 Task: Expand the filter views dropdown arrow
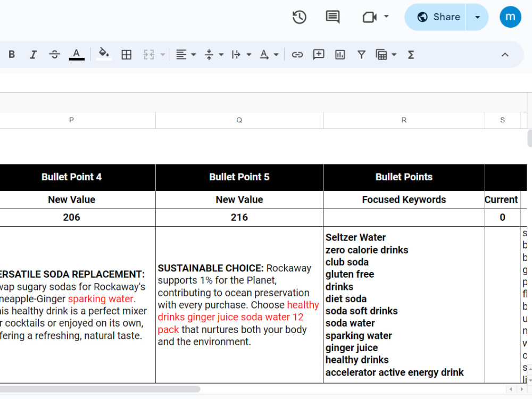click(394, 55)
